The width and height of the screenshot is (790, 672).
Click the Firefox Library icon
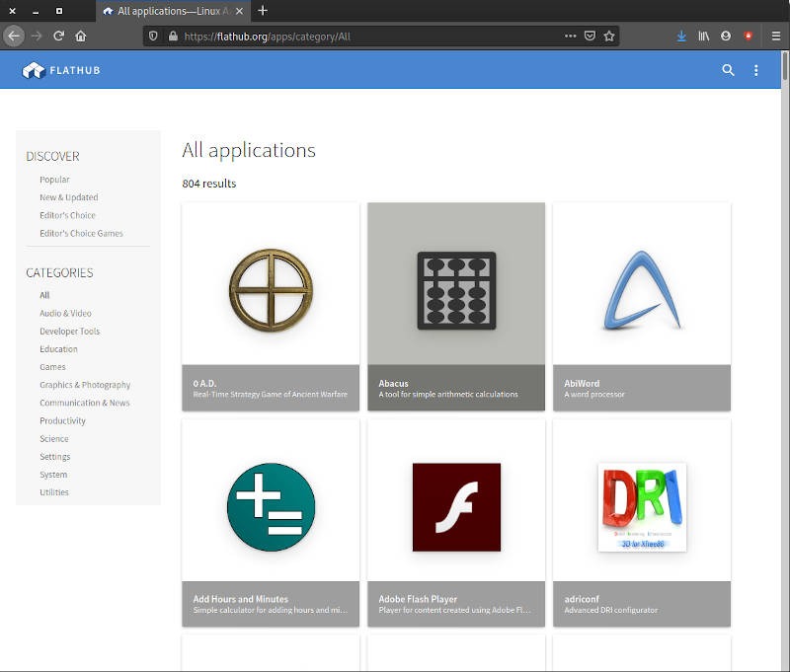point(703,35)
